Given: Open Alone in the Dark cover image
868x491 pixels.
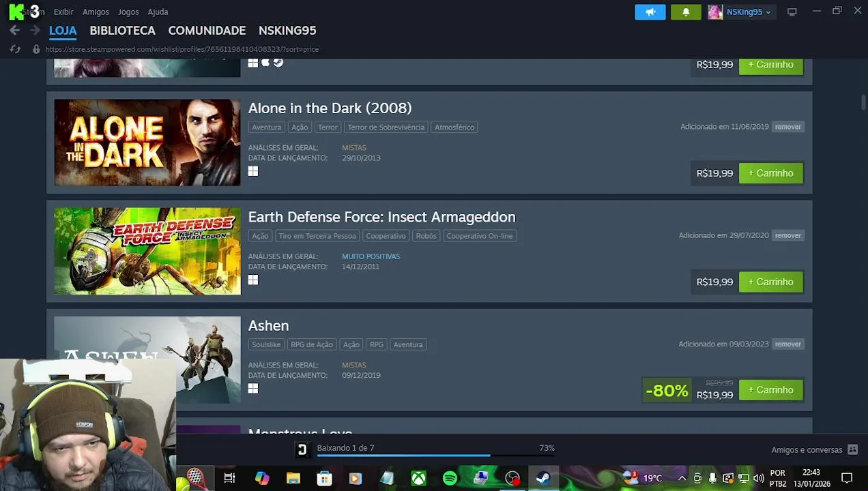Looking at the screenshot, I should click(147, 143).
